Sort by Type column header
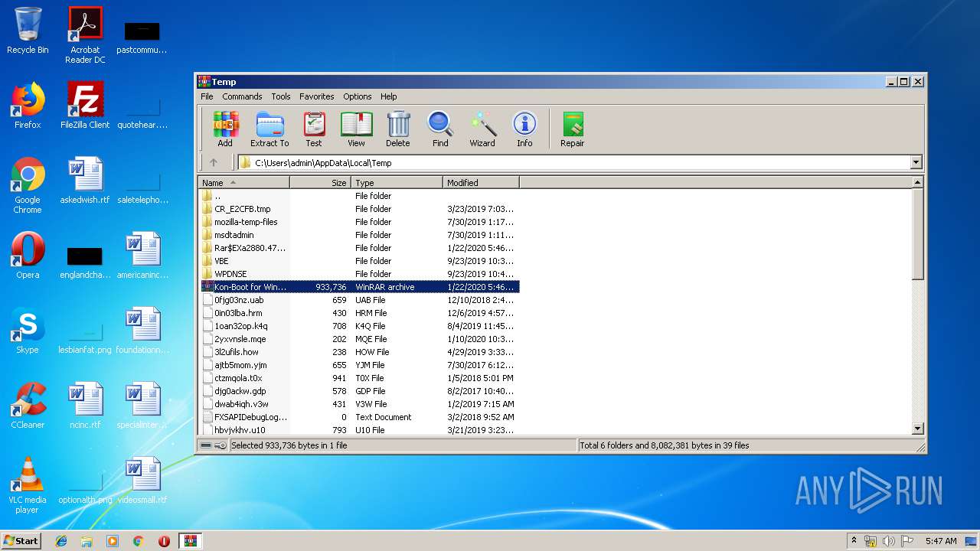 click(397, 183)
